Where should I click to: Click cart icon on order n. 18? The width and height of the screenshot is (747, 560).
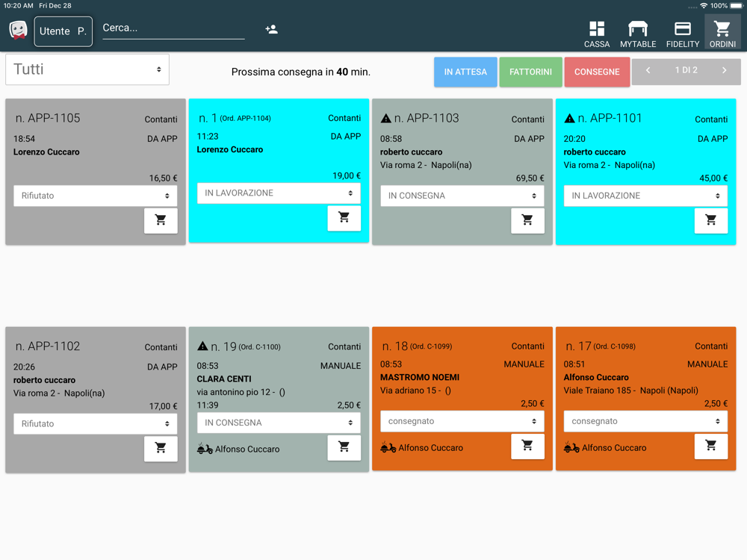(527, 446)
